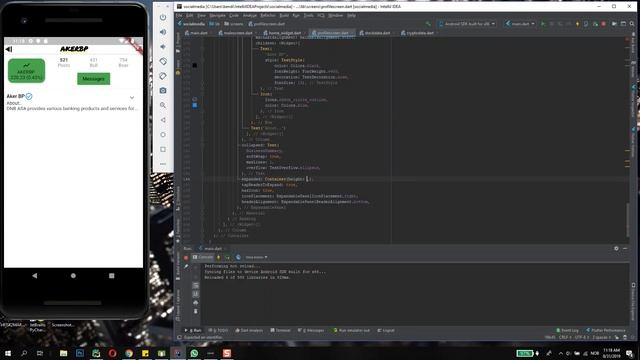Open Flutter Performance tool window
Viewport: 640px width, 360px height.
click(606, 330)
